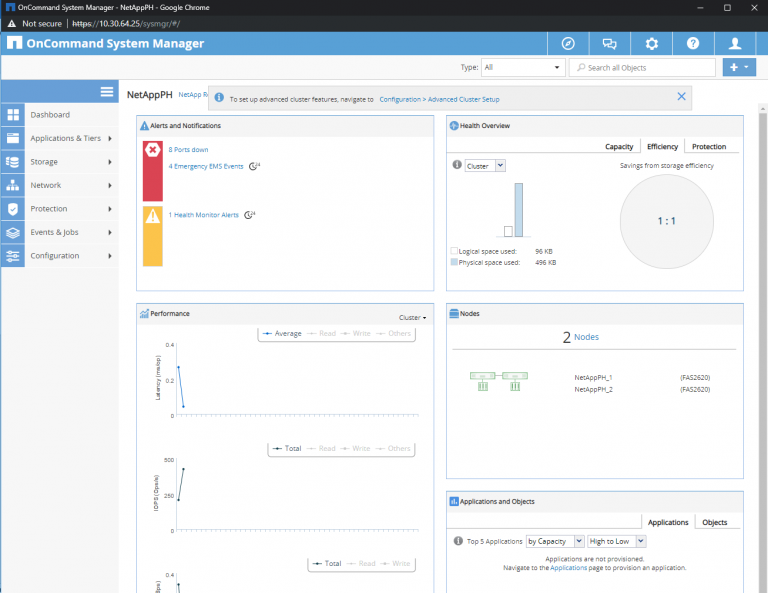Click the Health Overview panel icon

point(454,126)
